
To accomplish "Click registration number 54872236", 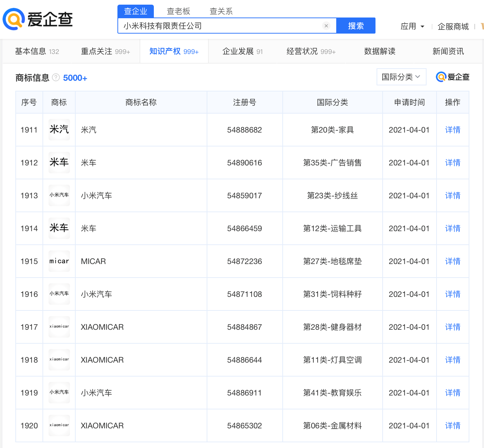I will [x=244, y=261].
